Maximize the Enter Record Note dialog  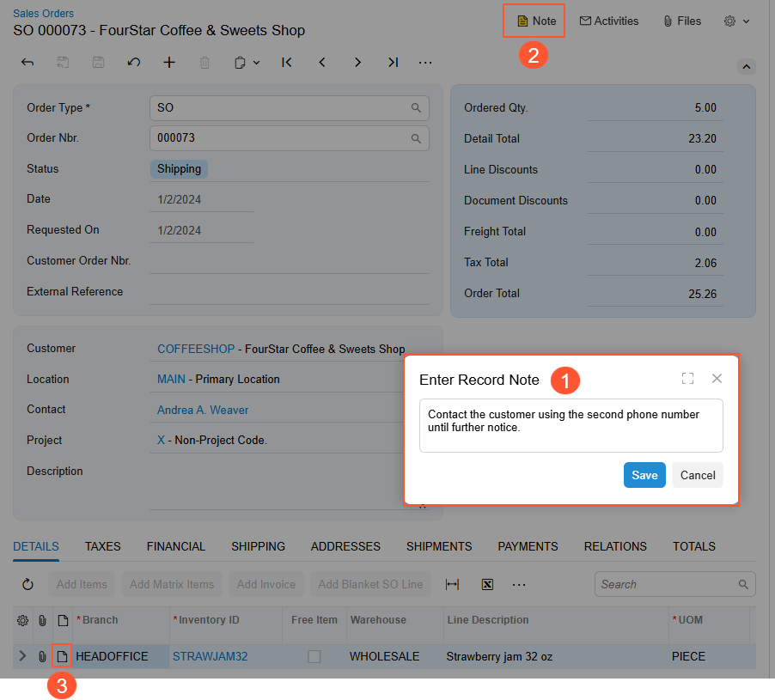(687, 379)
